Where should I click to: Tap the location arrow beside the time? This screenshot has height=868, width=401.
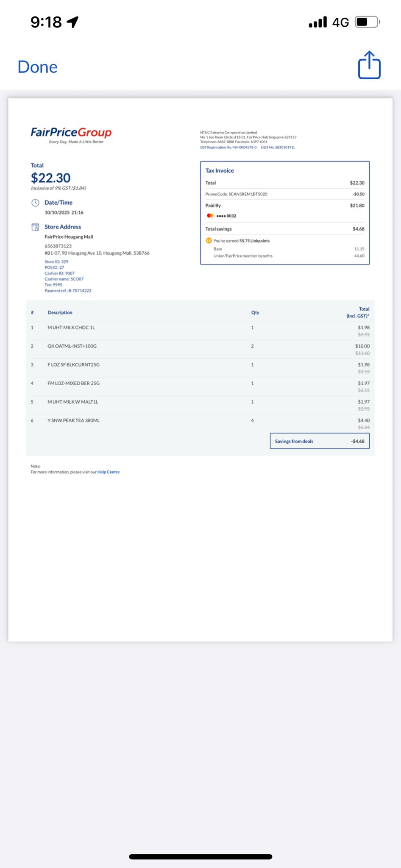pos(73,22)
